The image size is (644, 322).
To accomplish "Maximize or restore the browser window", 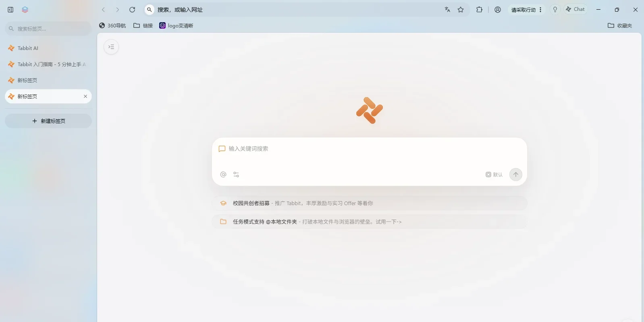I will point(617,10).
